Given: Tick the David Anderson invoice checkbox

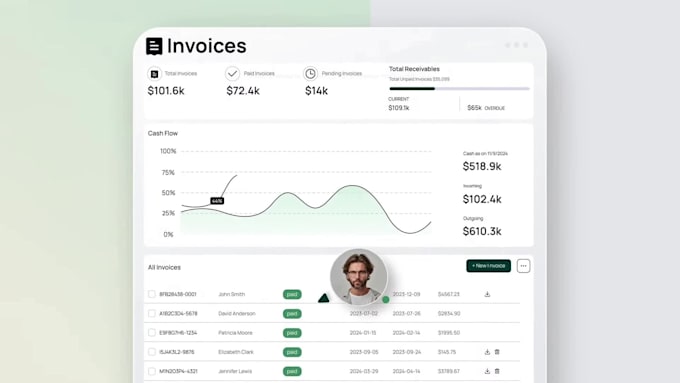Looking at the screenshot, I should pos(152,313).
